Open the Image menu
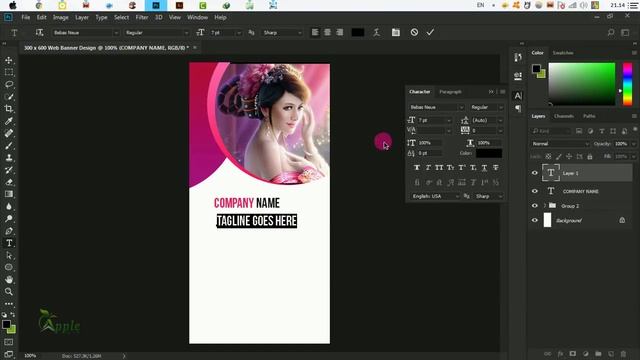640x360 pixels. [61, 18]
